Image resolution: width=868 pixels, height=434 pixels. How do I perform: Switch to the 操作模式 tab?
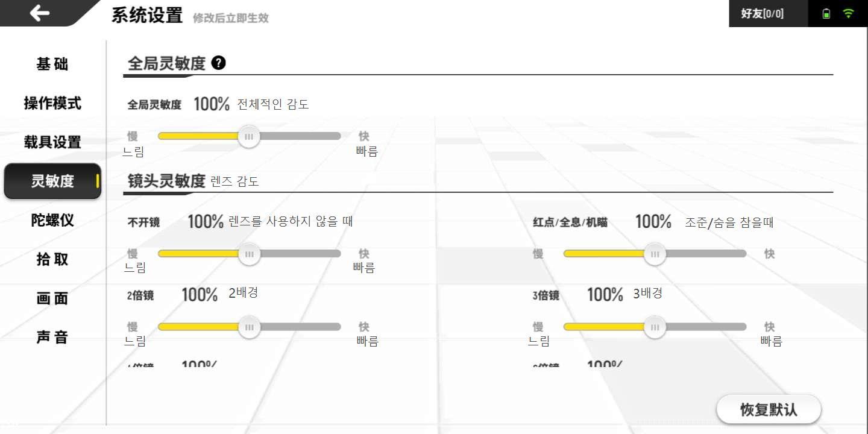(52, 103)
